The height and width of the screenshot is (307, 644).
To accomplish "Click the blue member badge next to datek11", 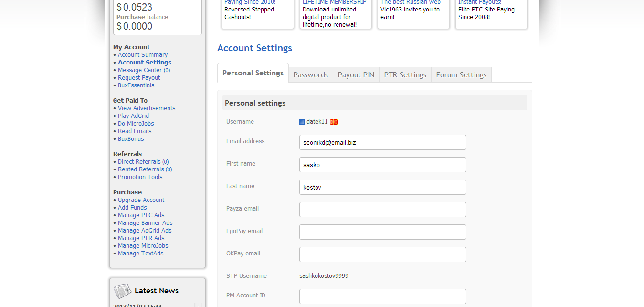I will 302,122.
